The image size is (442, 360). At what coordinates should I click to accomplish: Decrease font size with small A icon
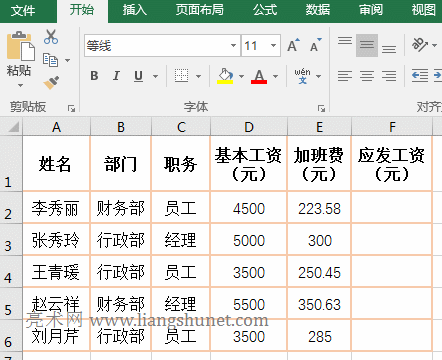click(x=315, y=45)
